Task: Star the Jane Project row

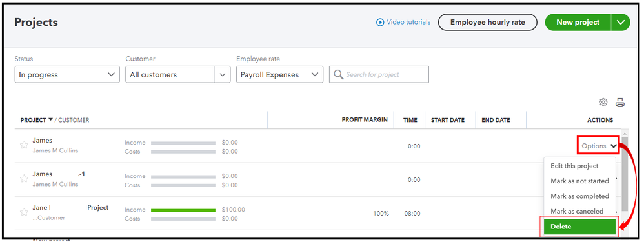Action: (25, 212)
